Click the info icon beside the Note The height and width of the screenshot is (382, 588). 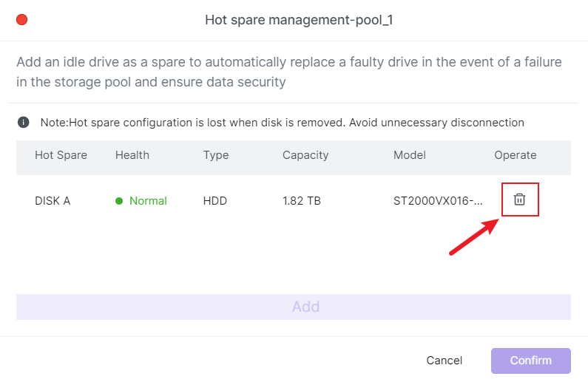(x=24, y=122)
